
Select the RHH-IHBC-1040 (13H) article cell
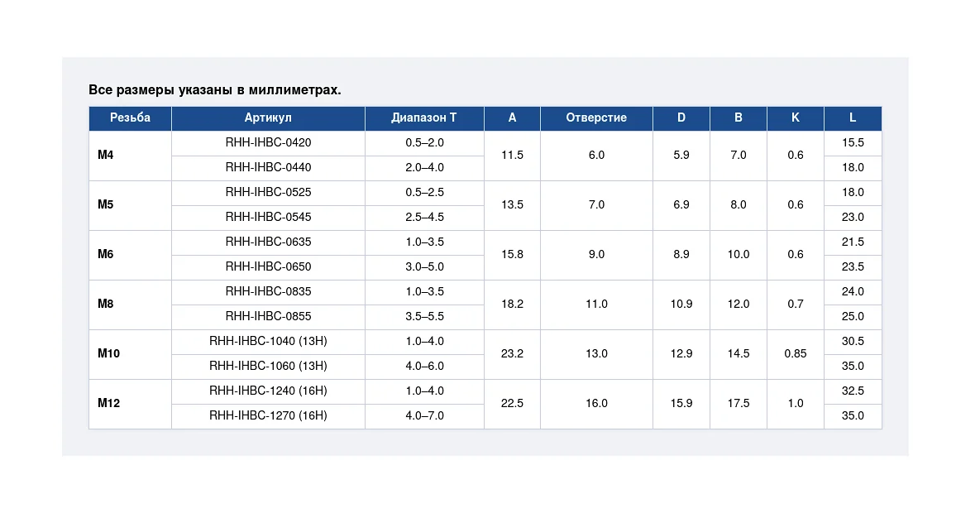tap(268, 341)
